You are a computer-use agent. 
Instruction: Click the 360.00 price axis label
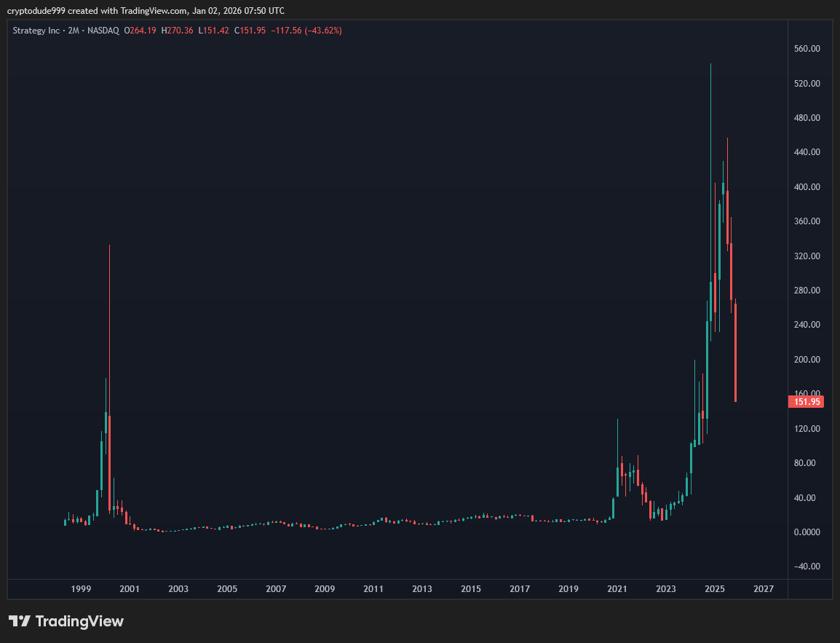[x=807, y=221]
